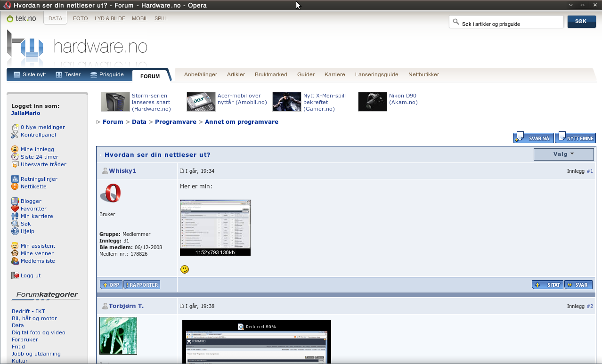The image size is (602, 364).
Task: Open Whisky1's browser screenshot thumbnail
Action: click(215, 228)
